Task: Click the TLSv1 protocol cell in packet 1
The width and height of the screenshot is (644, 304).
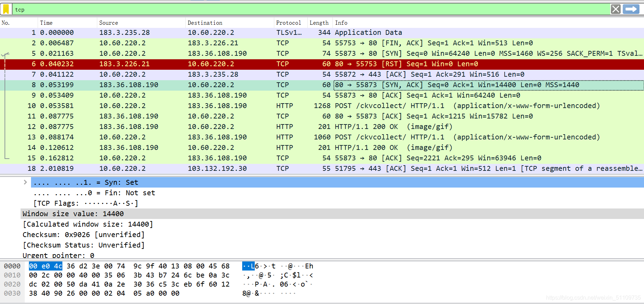Action: coord(289,32)
